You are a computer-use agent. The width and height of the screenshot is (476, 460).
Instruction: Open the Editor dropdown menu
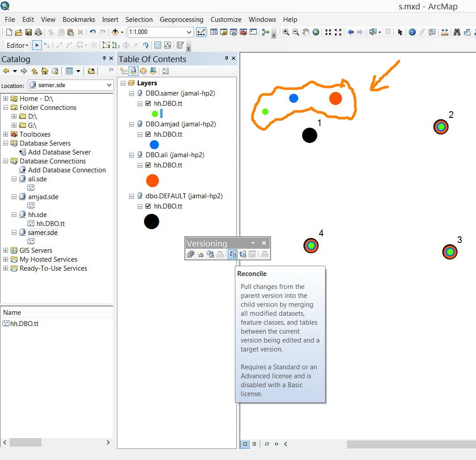click(x=17, y=45)
